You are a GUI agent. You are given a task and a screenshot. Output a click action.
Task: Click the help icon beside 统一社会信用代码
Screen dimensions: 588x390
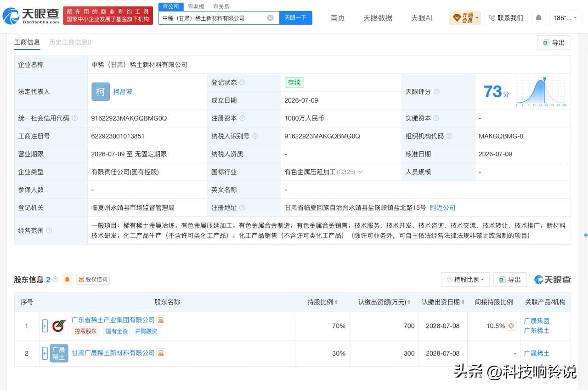[x=75, y=118]
